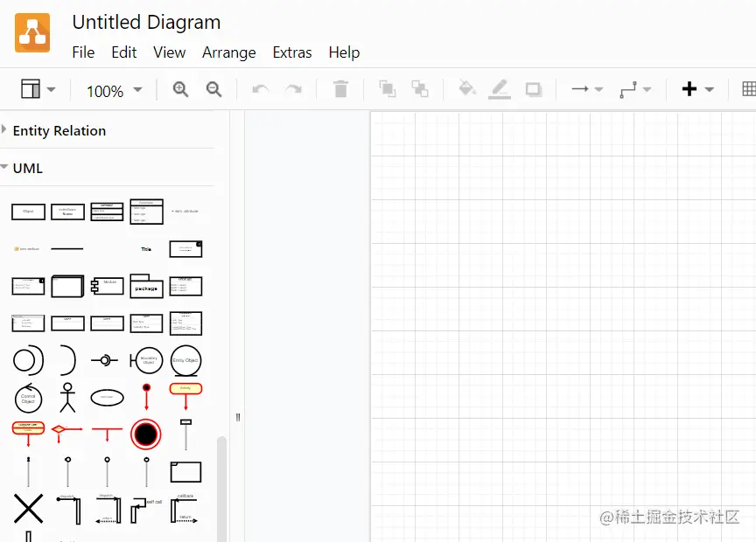Open the Arrange menu
756x542 pixels.
pyautogui.click(x=229, y=52)
